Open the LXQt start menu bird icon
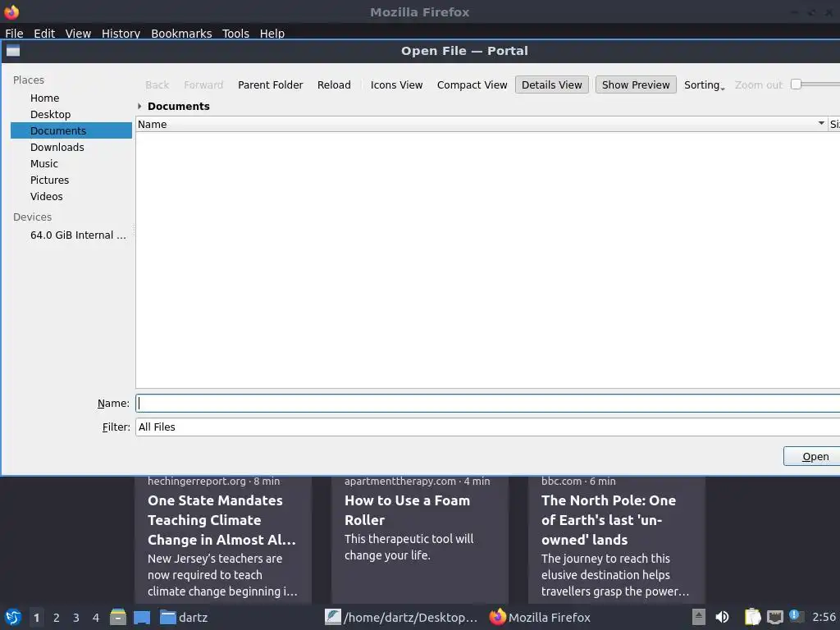The height and width of the screenshot is (630, 840). [13, 617]
